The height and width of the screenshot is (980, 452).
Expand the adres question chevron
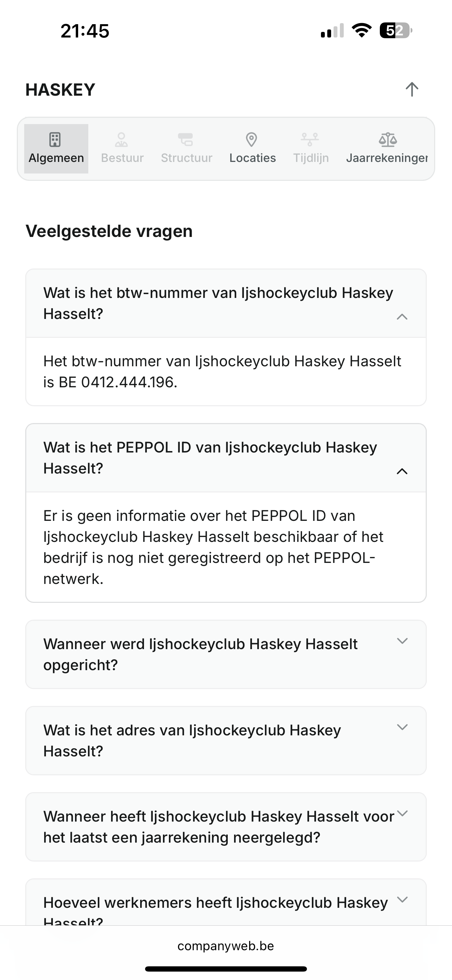click(x=402, y=727)
